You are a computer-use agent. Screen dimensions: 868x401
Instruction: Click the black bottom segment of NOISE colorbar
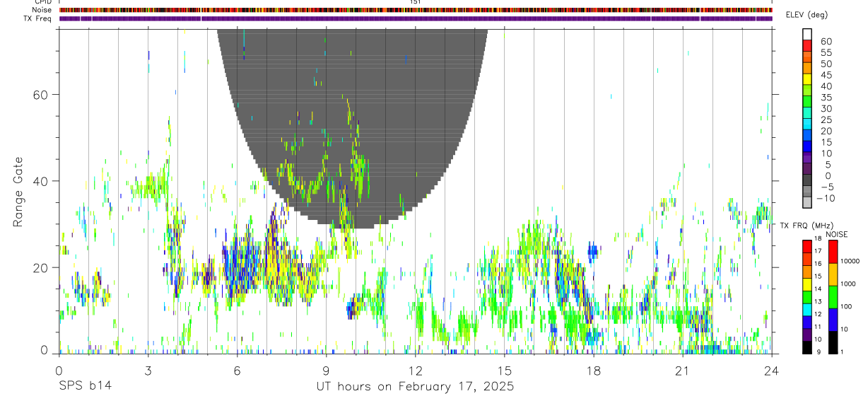click(x=833, y=342)
